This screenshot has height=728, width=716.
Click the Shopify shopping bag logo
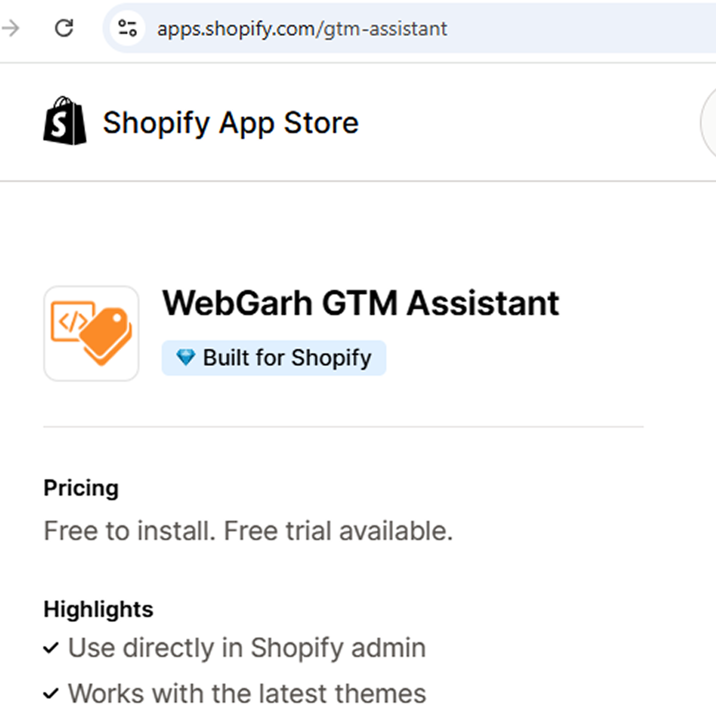coord(65,121)
